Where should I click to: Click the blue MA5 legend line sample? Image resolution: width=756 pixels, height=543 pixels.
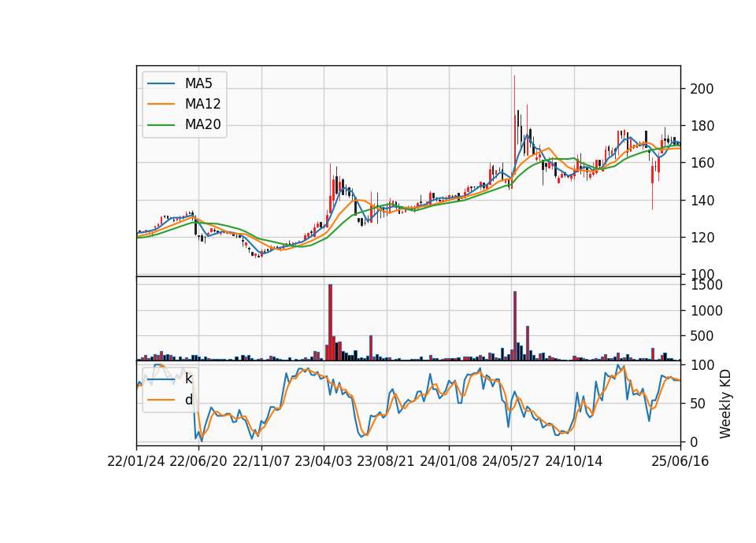[161, 83]
